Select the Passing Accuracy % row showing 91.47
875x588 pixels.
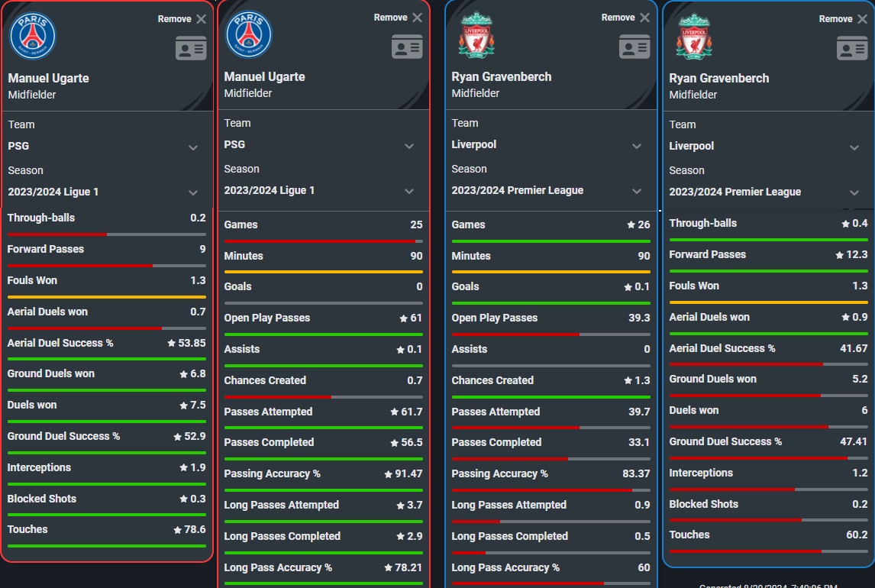pyautogui.click(x=323, y=473)
